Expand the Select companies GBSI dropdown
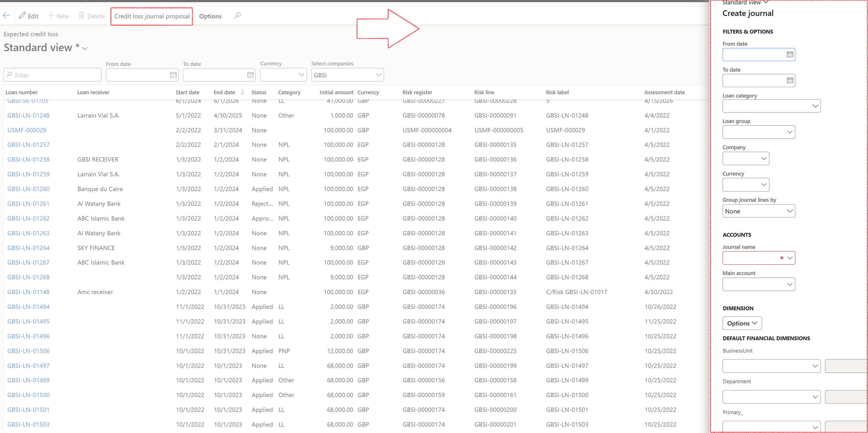Viewport: 868px width, 433px height. (378, 75)
